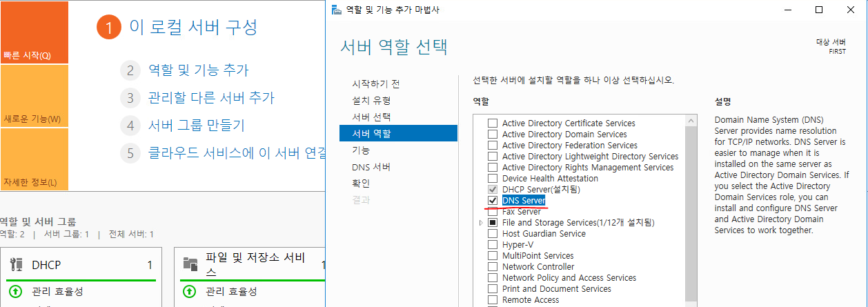Open DHCP 관리 효율성 entry
This screenshot has width=868, height=307.
57,292
